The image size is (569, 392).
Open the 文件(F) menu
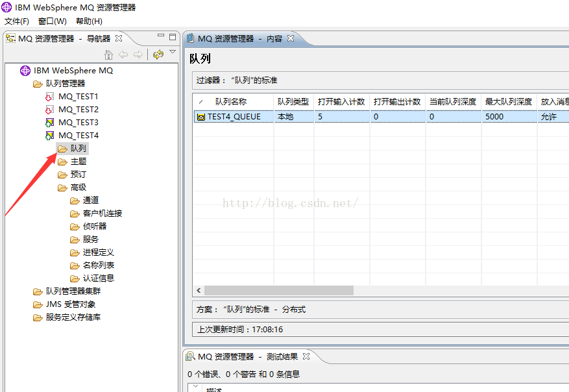pos(17,21)
